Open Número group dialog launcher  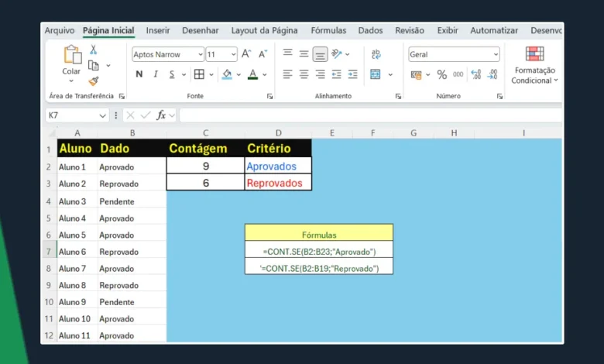(x=499, y=96)
